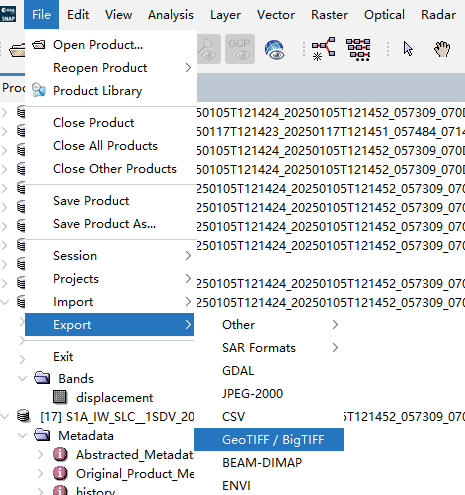Export as GeoTIFF / BigTIFF
The height and width of the screenshot is (495, 465).
tap(269, 440)
